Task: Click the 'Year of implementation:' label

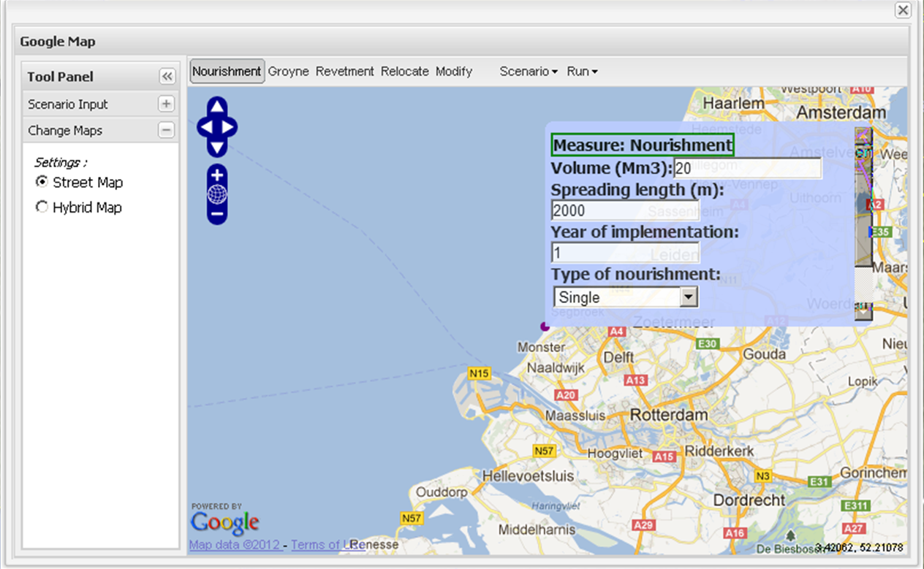Action: click(645, 232)
